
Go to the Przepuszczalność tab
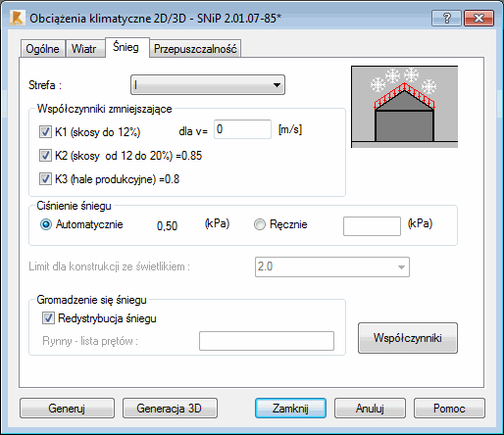(195, 49)
